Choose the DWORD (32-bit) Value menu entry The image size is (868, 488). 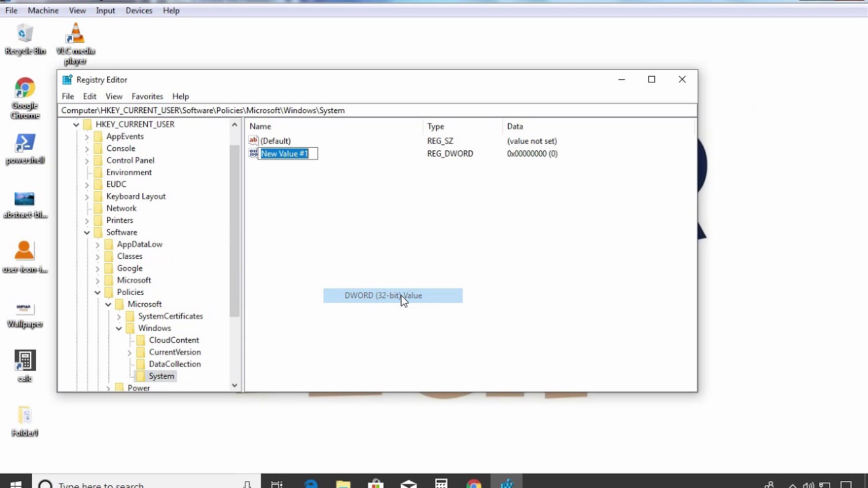[x=393, y=296]
